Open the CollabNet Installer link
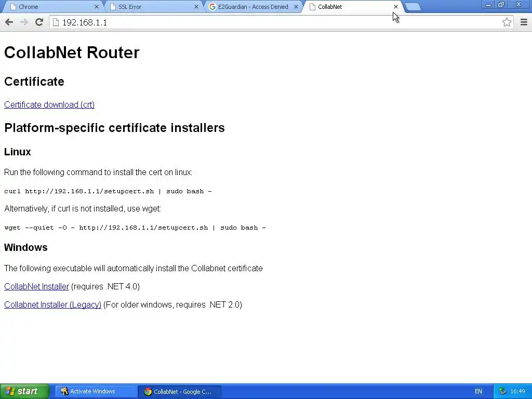The height and width of the screenshot is (399, 532). click(x=36, y=286)
